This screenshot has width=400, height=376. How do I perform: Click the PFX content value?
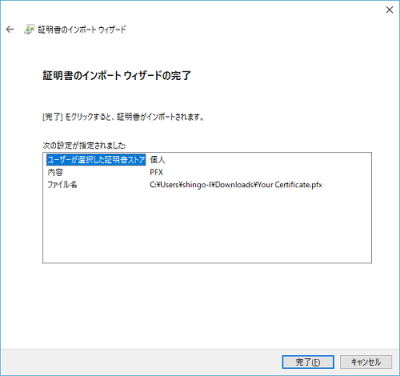156,172
